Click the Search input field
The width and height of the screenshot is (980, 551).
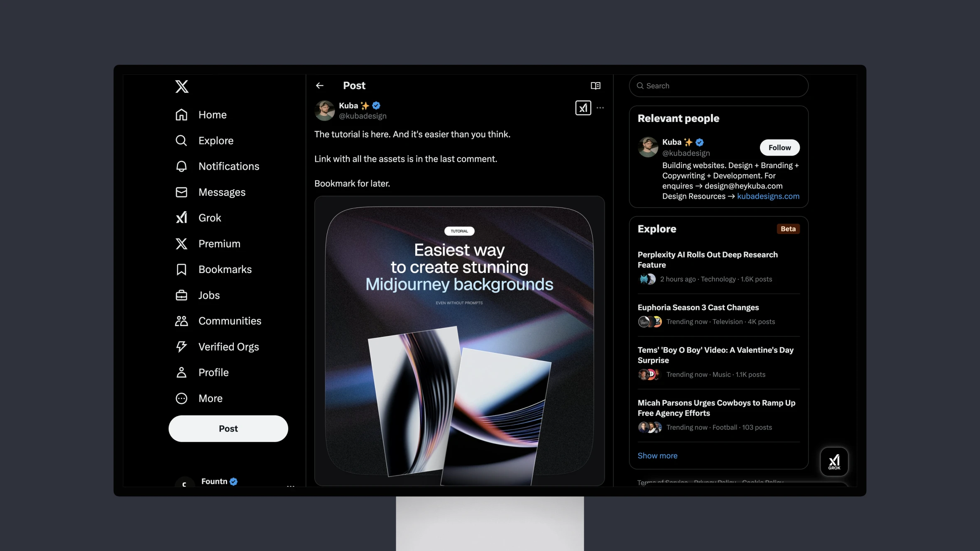(718, 85)
